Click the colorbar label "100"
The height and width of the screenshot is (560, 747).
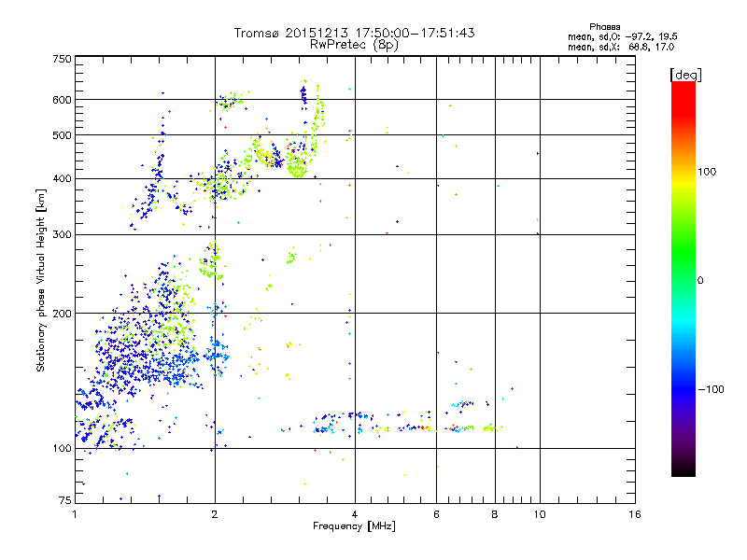coord(707,172)
